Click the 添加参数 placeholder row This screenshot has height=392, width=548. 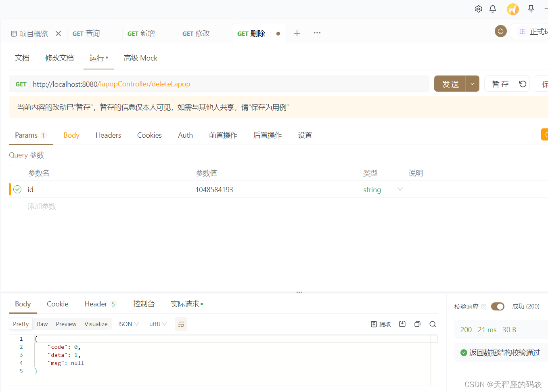click(42, 206)
